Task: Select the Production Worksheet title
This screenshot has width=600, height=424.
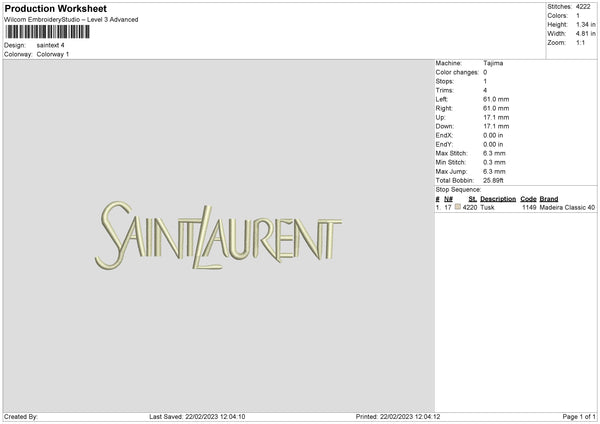Action: [55, 8]
